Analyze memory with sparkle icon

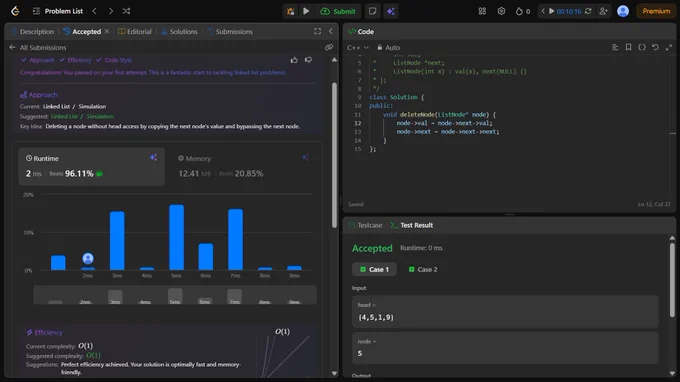pyautogui.click(x=305, y=157)
